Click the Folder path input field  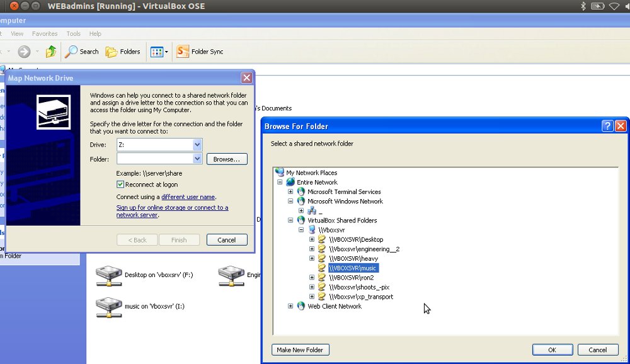pyautogui.click(x=155, y=159)
